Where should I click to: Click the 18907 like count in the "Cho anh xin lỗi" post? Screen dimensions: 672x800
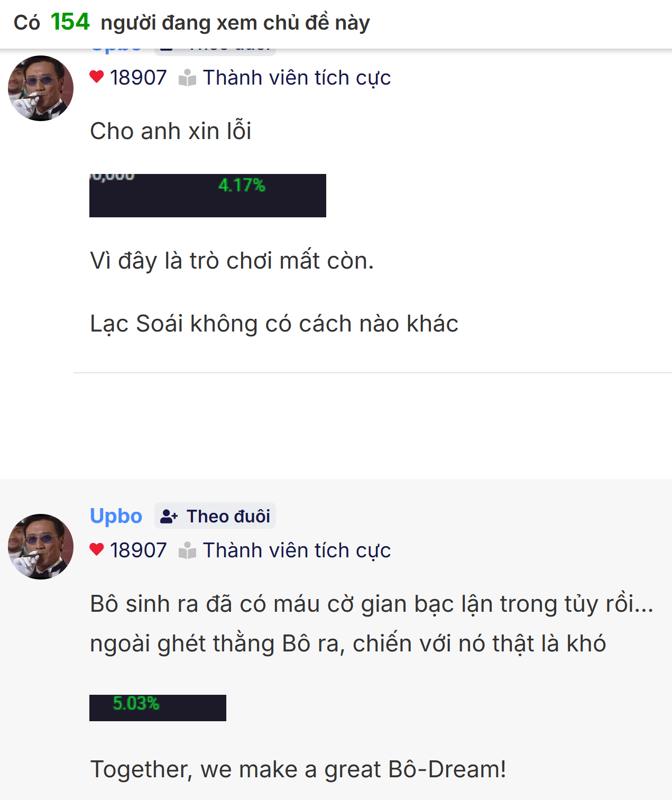138,78
